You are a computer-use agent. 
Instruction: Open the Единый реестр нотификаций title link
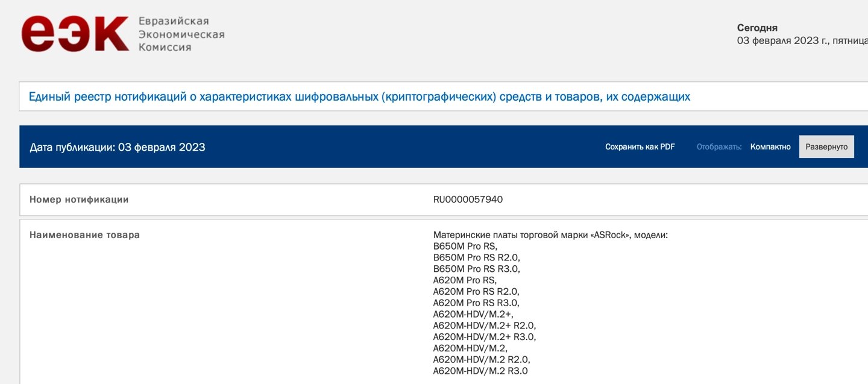(x=359, y=96)
